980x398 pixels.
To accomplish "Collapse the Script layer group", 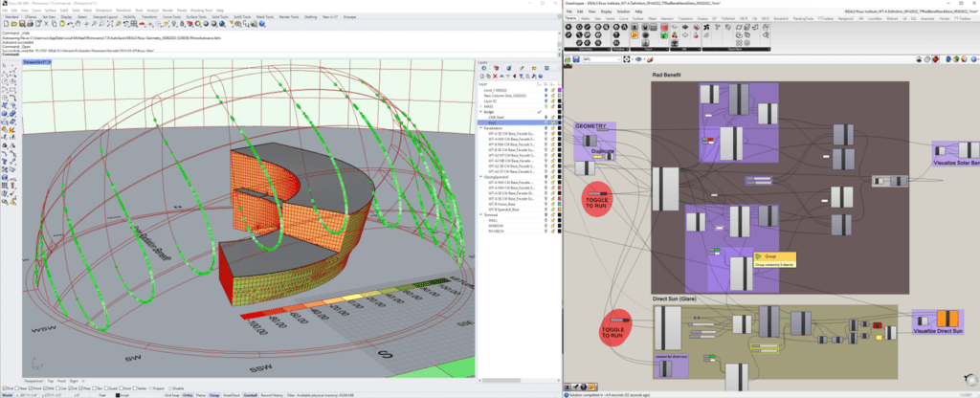I will [480, 112].
